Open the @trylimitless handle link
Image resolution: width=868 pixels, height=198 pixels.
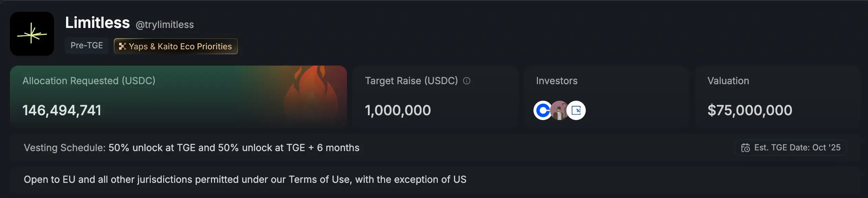pos(165,24)
